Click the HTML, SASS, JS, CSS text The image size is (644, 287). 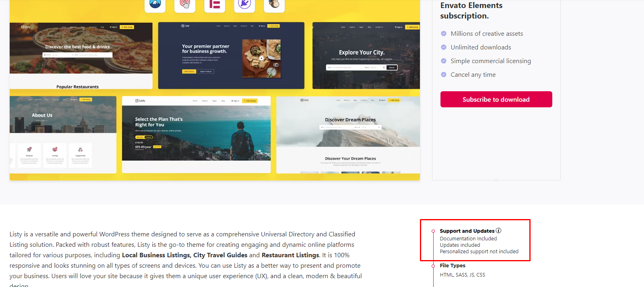click(462, 275)
